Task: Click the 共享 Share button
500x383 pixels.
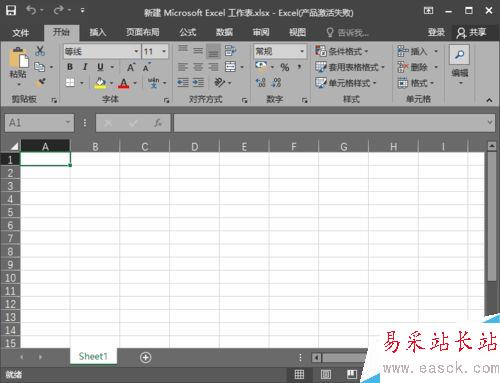Action: (x=472, y=32)
